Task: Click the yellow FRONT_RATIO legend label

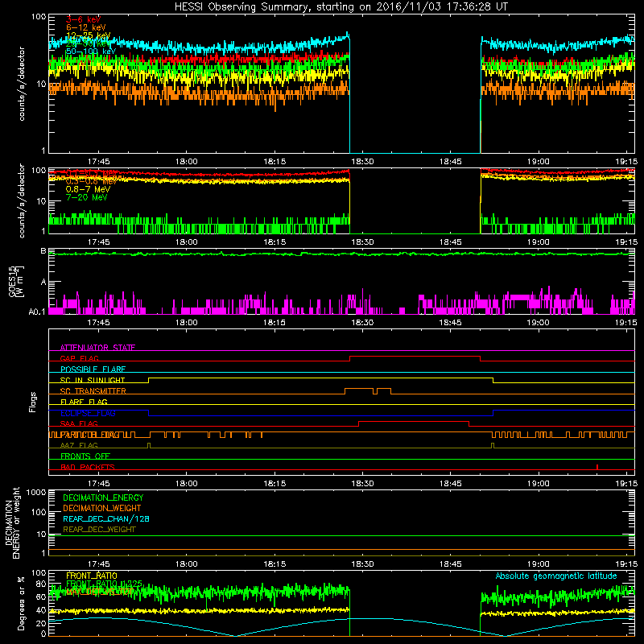Action: tap(92, 576)
